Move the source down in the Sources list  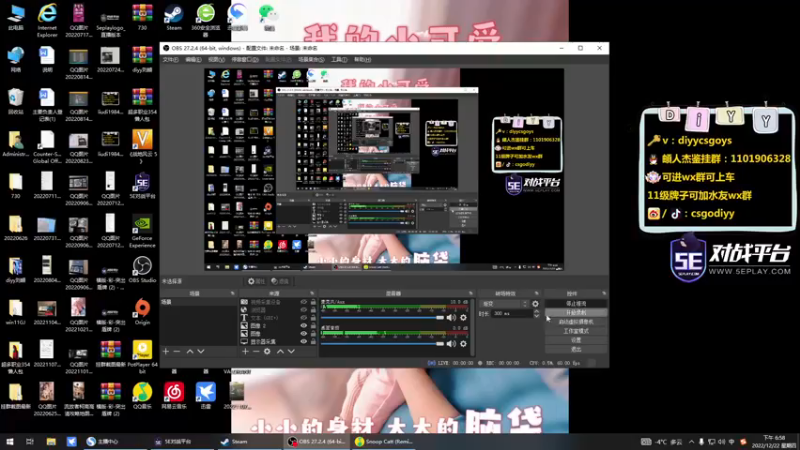pos(291,352)
